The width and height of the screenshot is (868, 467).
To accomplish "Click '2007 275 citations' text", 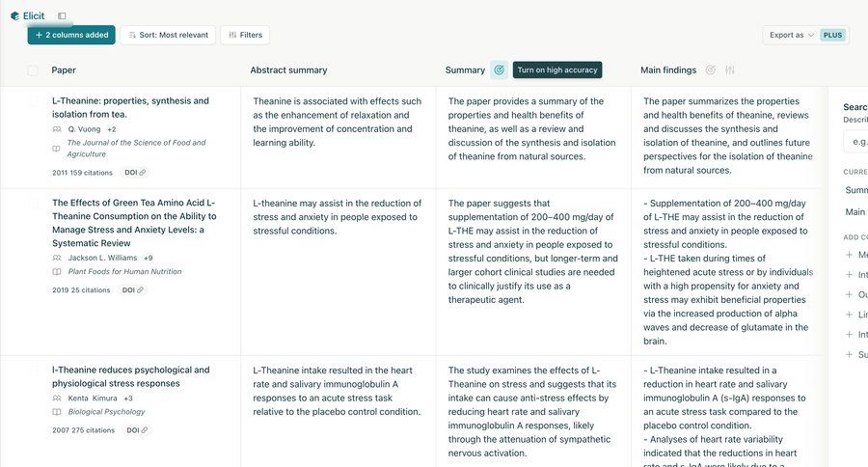I will click(x=83, y=430).
